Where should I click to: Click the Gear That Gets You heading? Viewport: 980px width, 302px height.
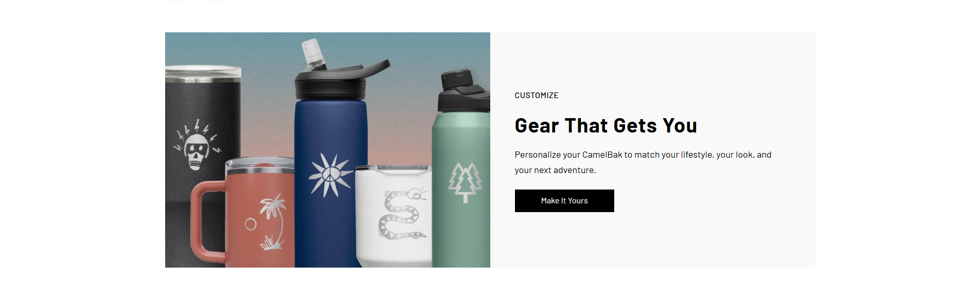[x=605, y=126]
